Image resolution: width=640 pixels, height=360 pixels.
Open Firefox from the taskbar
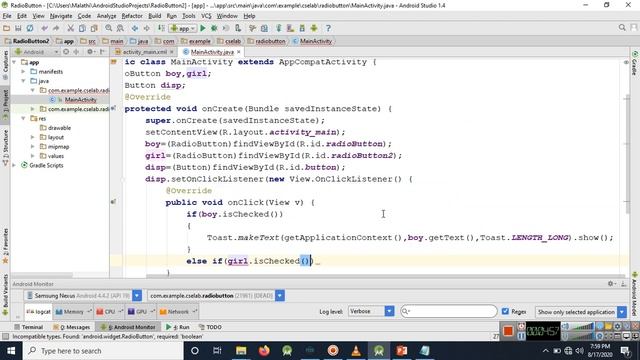coord(264,351)
